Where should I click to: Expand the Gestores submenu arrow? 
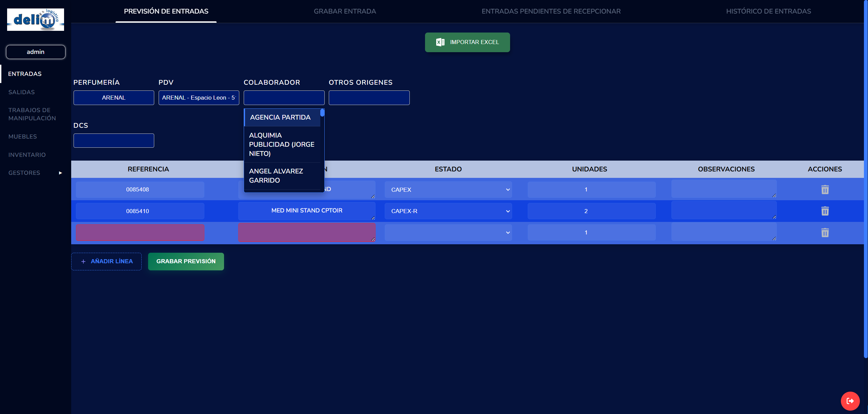click(x=60, y=173)
